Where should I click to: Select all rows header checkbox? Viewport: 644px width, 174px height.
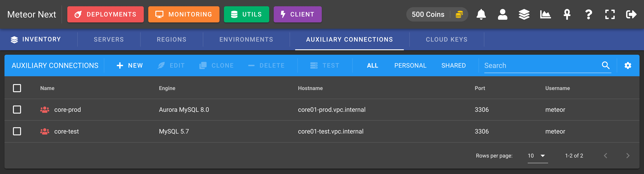[17, 88]
